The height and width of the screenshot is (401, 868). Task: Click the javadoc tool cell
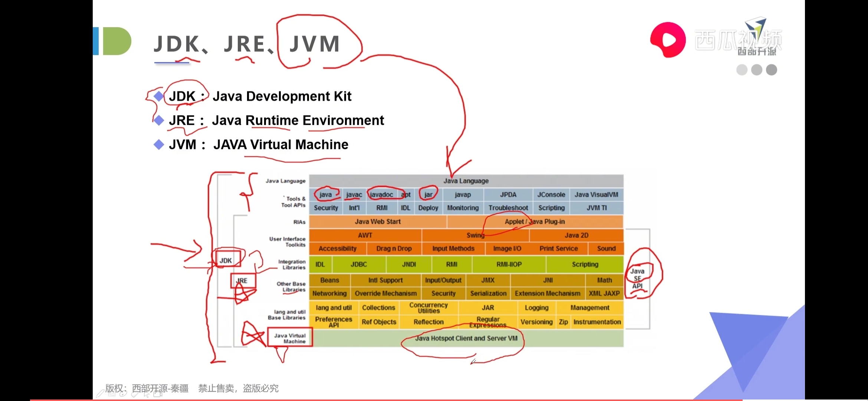pyautogui.click(x=382, y=195)
